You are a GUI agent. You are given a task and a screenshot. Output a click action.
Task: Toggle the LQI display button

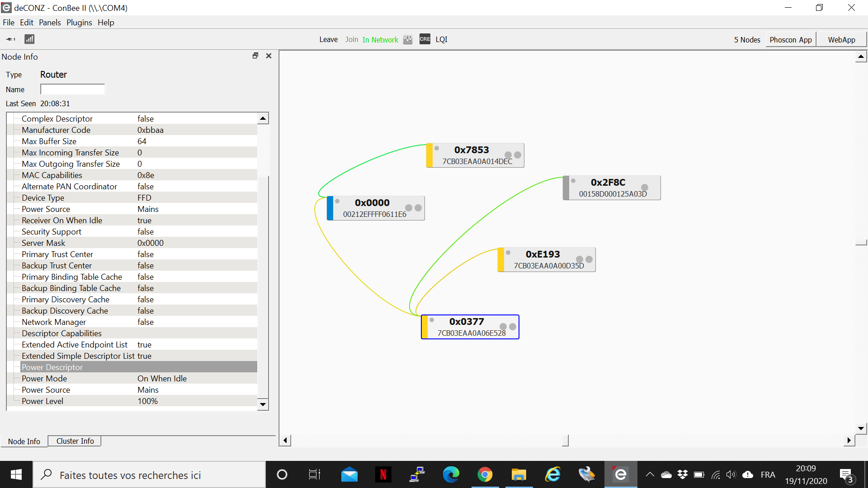[441, 40]
